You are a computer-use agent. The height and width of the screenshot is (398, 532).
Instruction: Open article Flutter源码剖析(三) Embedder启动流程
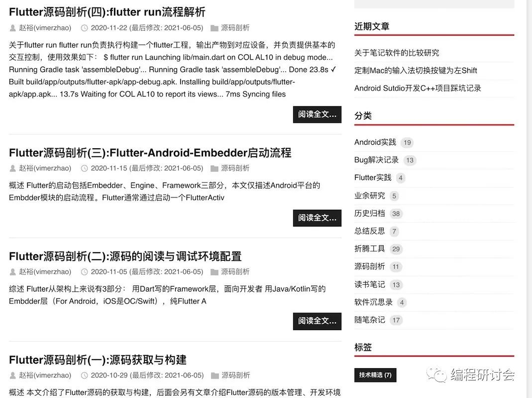click(x=150, y=153)
